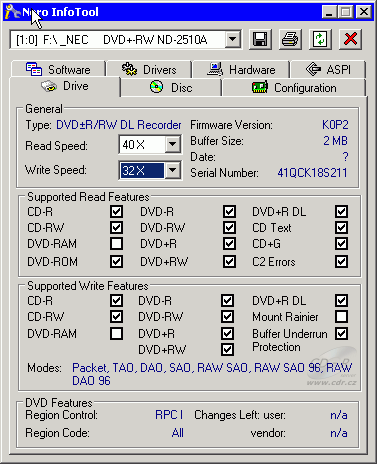
Task: Toggle DVD-RW read feature checkbox
Action: coord(229,228)
